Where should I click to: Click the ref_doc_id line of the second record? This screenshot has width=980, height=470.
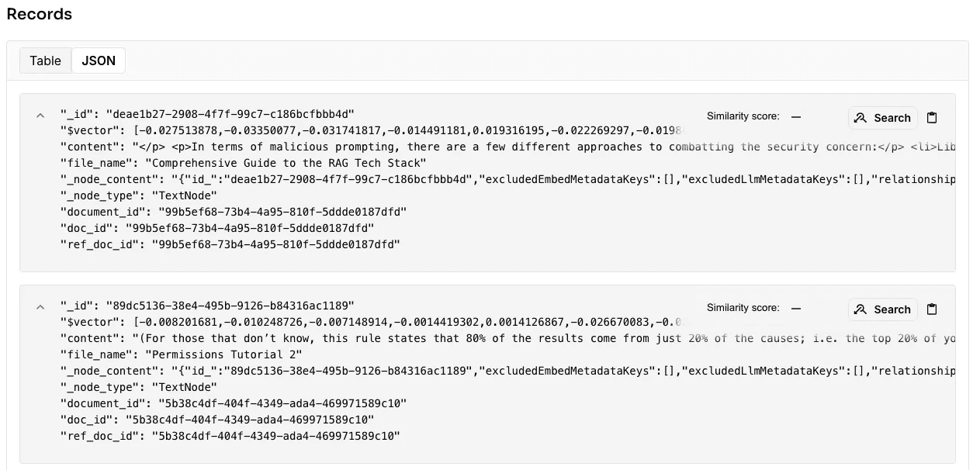(230, 436)
